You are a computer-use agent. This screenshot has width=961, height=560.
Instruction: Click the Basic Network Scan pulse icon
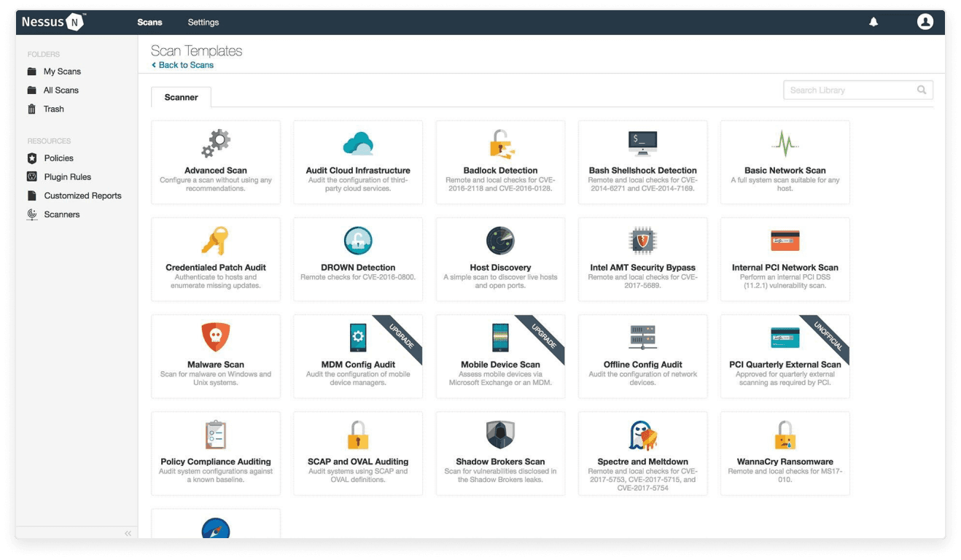(785, 144)
